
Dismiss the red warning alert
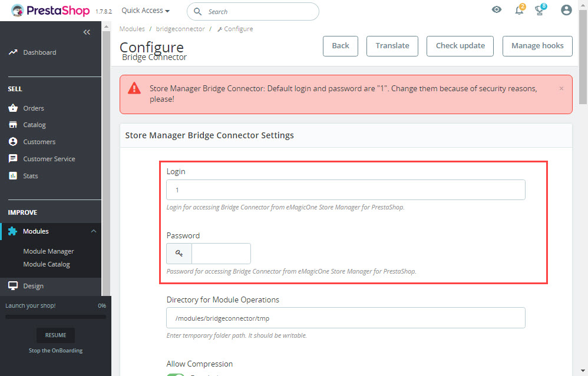pos(561,88)
